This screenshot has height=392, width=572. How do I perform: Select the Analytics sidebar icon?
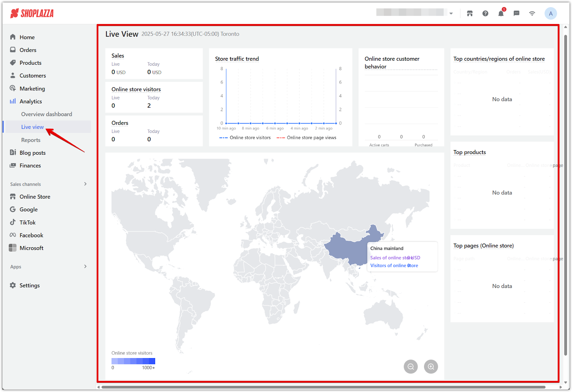[x=13, y=101]
